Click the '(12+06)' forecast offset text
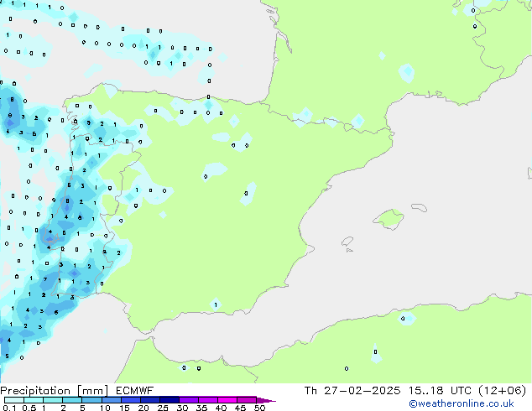The image size is (532, 411). tap(502, 391)
